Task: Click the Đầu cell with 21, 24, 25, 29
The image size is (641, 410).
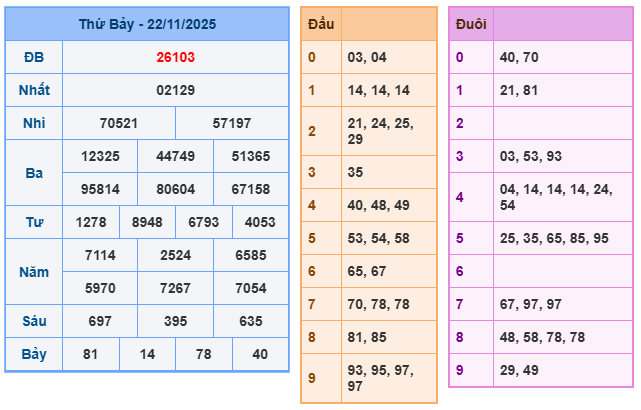Action: coord(388,131)
